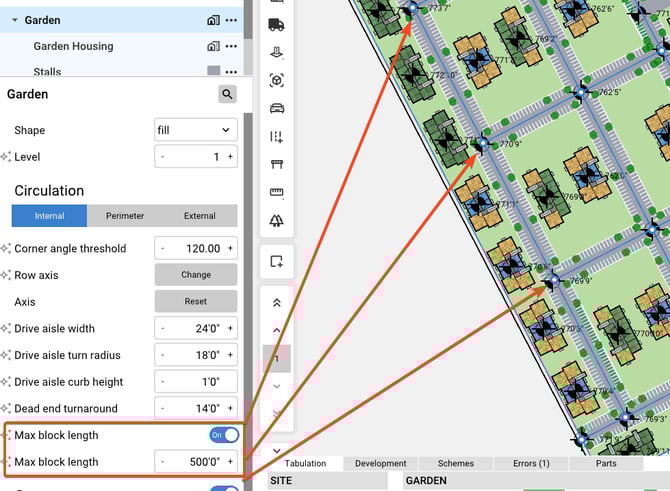The width and height of the screenshot is (670, 491).
Task: Select the Internal circulation option
Action: tap(49, 216)
